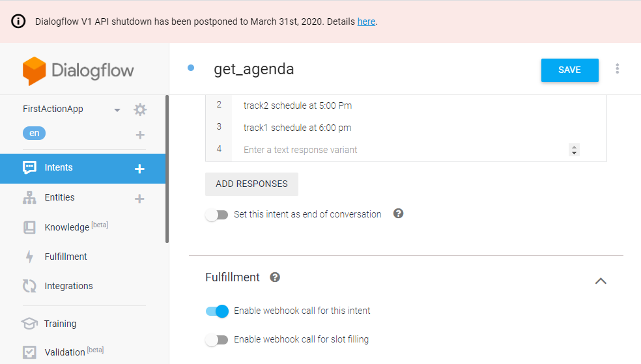Image resolution: width=641 pixels, height=364 pixels.
Task: Click the plus icon to create entity
Action: (x=139, y=198)
